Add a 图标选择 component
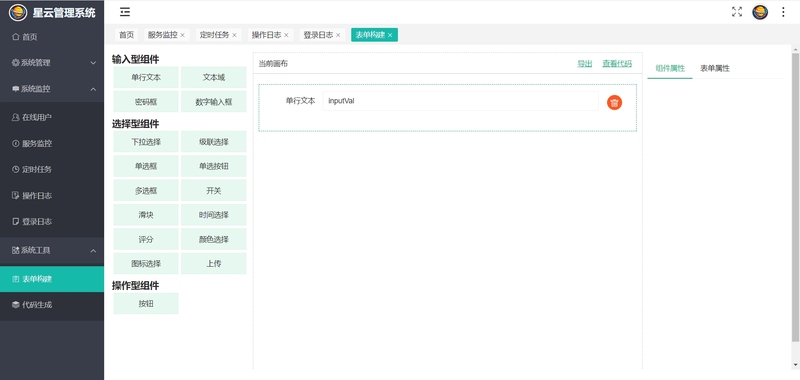 pyautogui.click(x=146, y=264)
